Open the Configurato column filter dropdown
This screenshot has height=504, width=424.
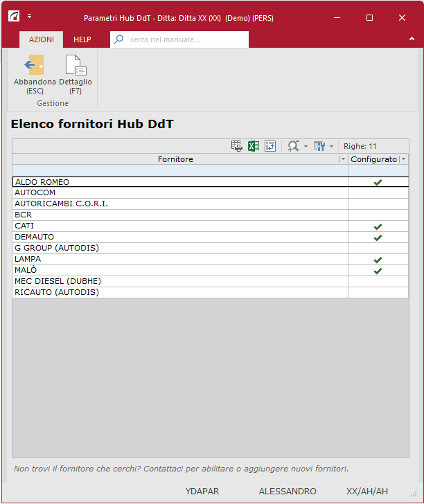tap(403, 159)
